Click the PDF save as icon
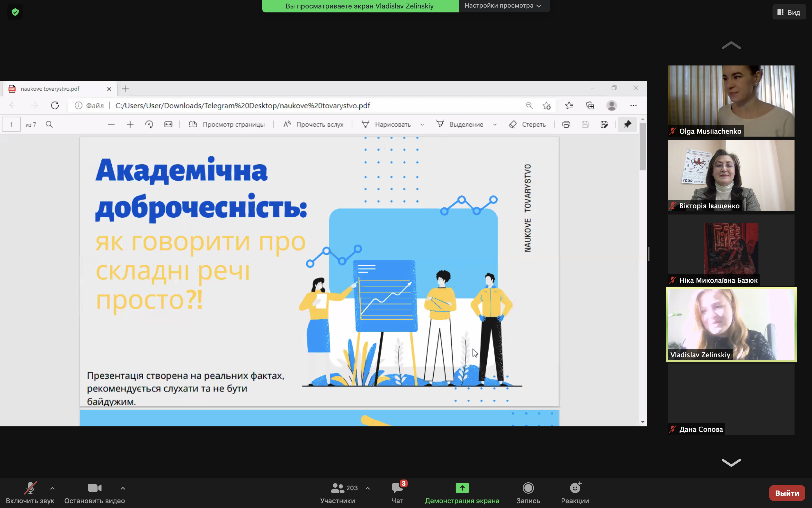 click(x=604, y=124)
